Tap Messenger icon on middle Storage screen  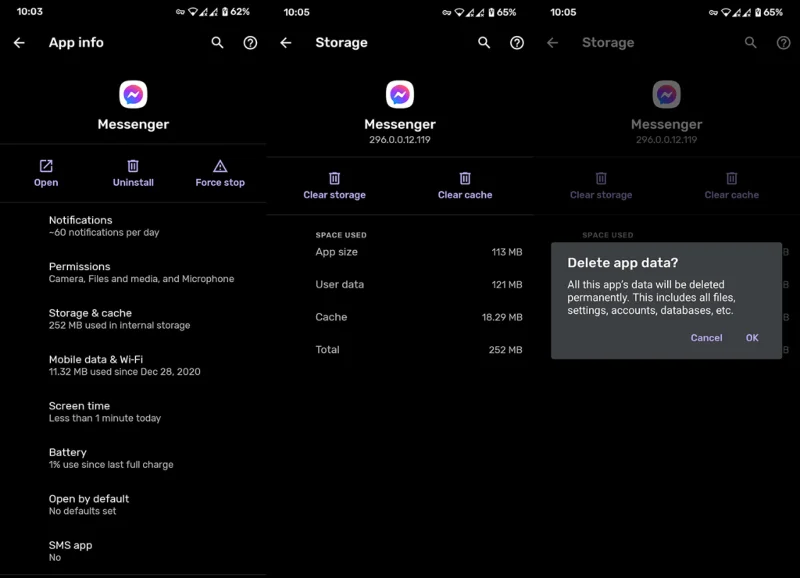click(400, 94)
